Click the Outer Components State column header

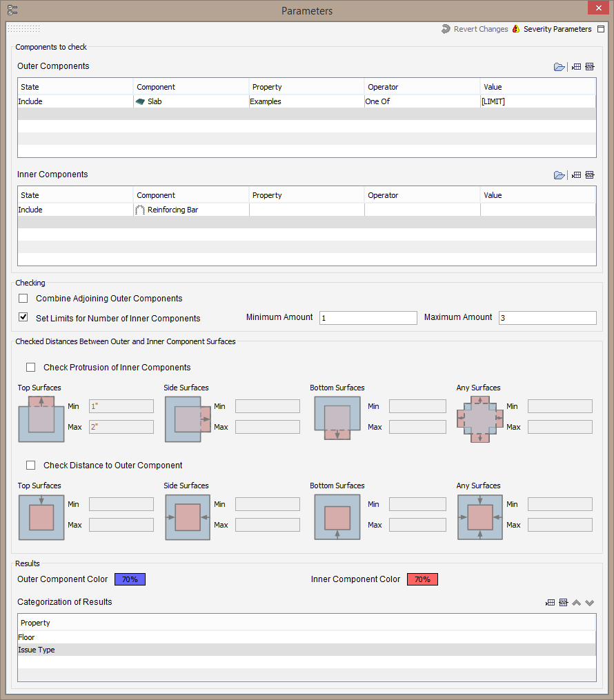(x=75, y=87)
